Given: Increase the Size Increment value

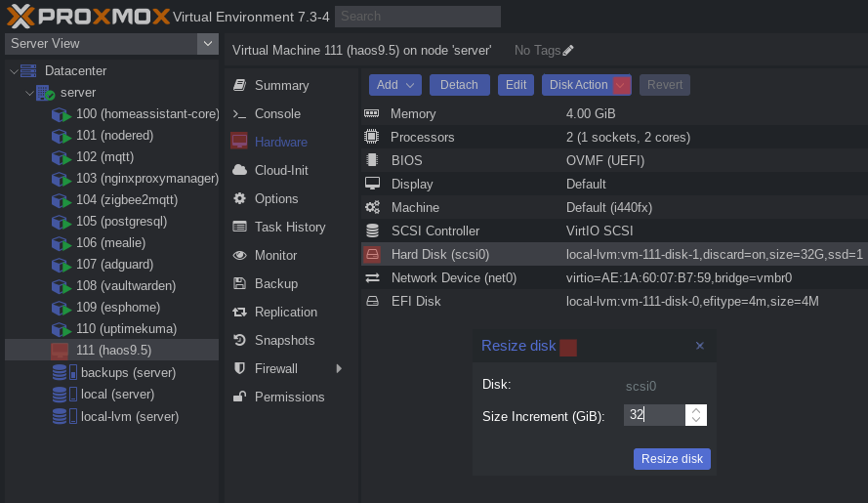Looking at the screenshot, I should coord(696,410).
